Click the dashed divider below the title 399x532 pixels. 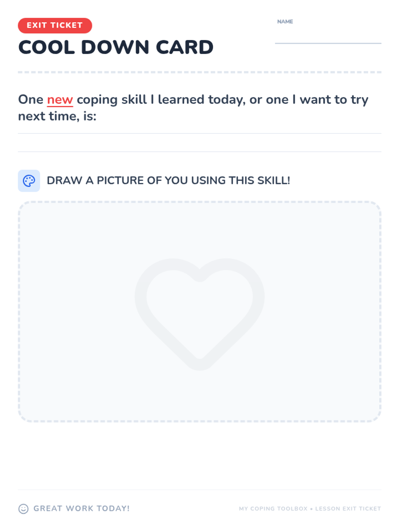point(199,72)
